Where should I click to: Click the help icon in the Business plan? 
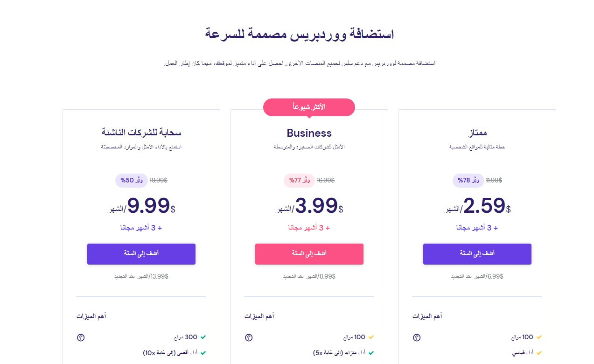[249, 337]
